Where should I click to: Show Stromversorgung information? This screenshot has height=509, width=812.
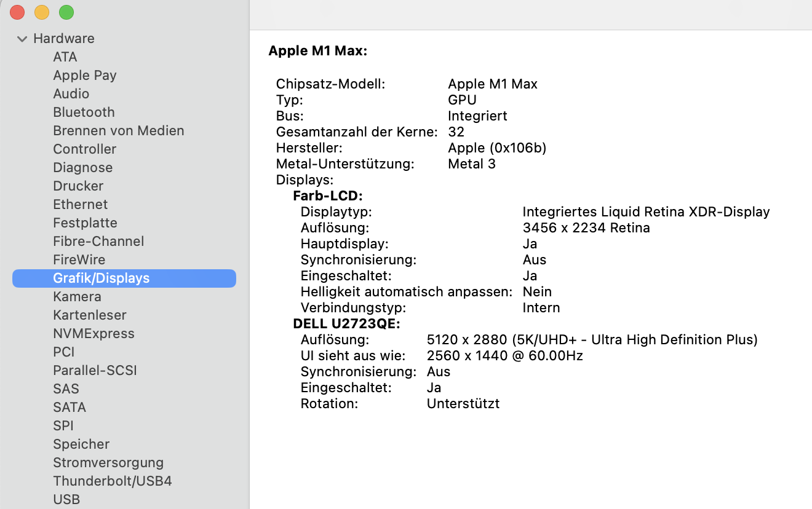point(108,463)
